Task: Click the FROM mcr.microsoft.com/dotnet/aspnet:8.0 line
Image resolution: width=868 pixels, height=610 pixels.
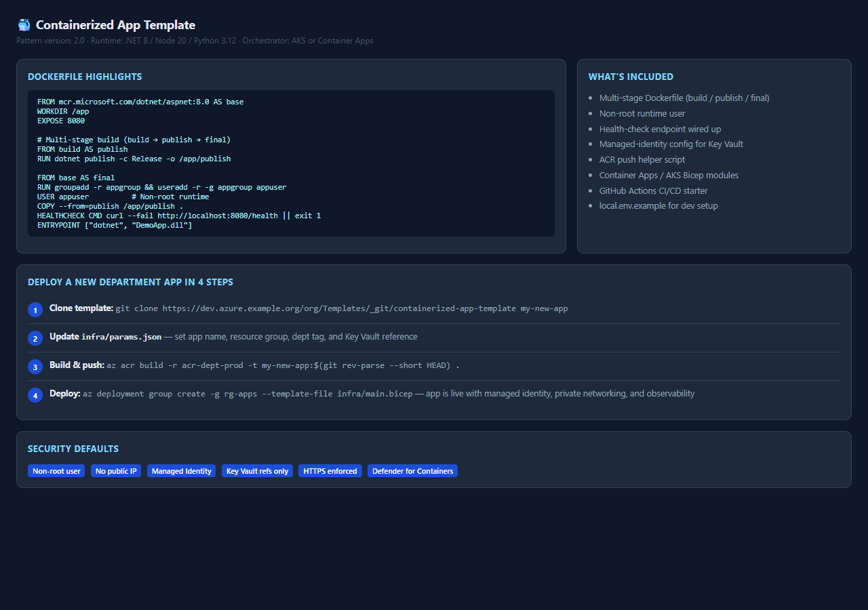Action: pos(140,102)
